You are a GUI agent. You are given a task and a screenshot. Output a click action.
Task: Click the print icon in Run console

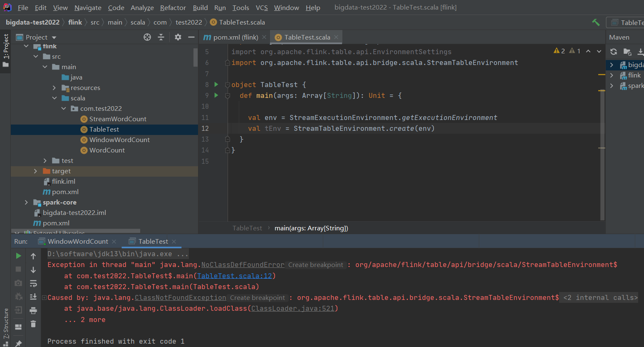33,310
